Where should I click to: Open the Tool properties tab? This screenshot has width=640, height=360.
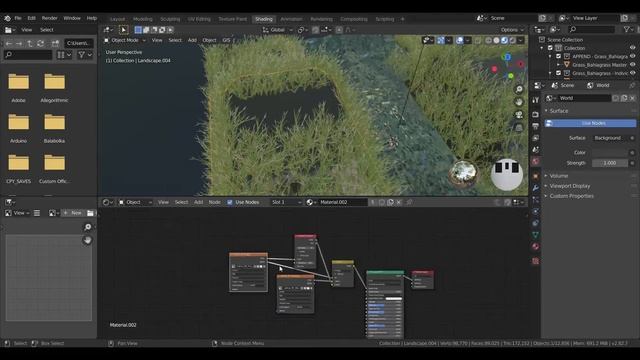535,100
